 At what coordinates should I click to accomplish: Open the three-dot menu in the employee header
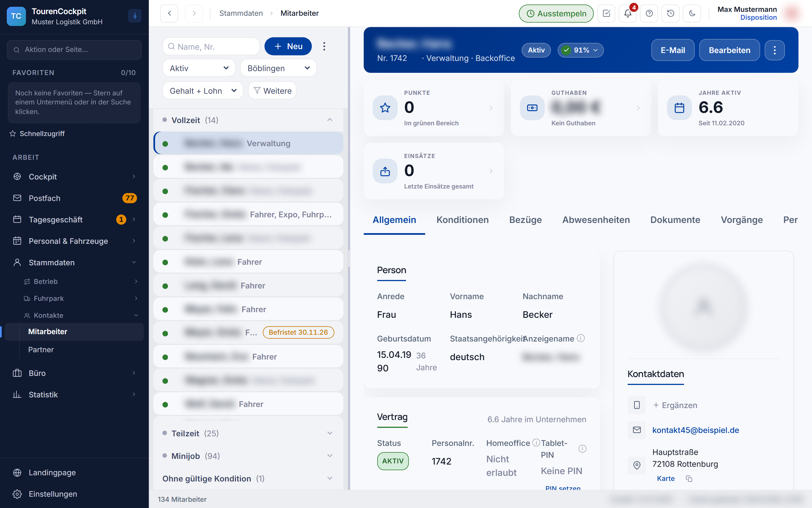pyautogui.click(x=775, y=50)
